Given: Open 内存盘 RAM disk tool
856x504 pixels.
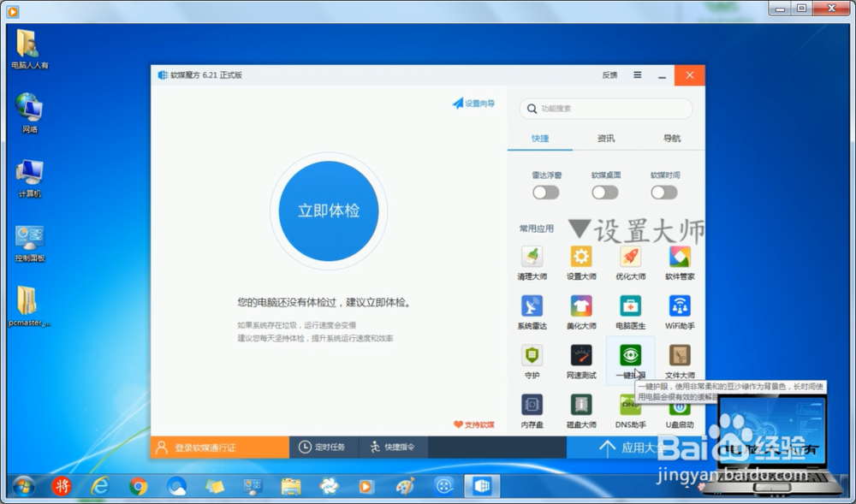Looking at the screenshot, I should pyautogui.click(x=532, y=412).
